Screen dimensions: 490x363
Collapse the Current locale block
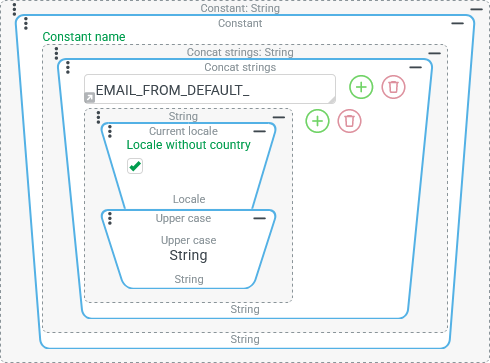click(x=259, y=132)
